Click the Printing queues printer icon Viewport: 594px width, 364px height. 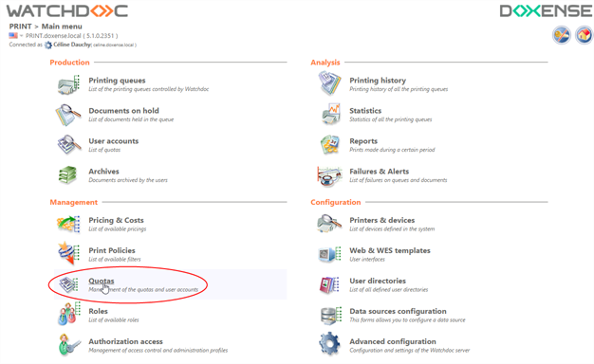tap(69, 84)
